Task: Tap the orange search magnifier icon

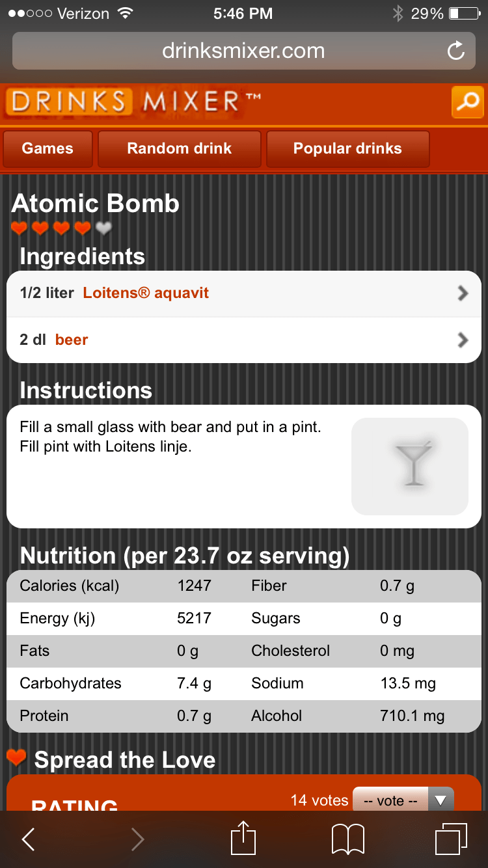Action: (x=467, y=102)
